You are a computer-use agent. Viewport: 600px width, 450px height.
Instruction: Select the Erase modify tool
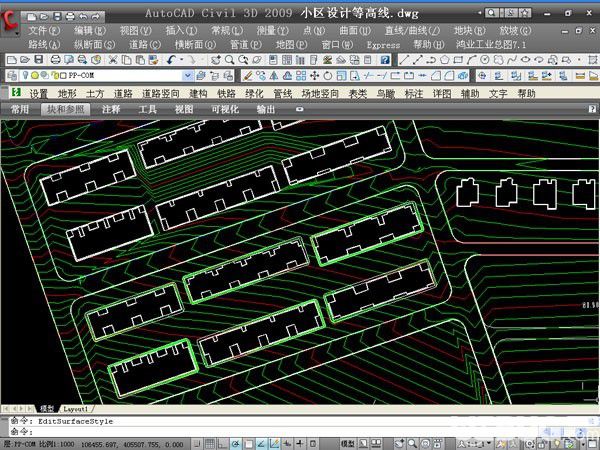pos(248,75)
